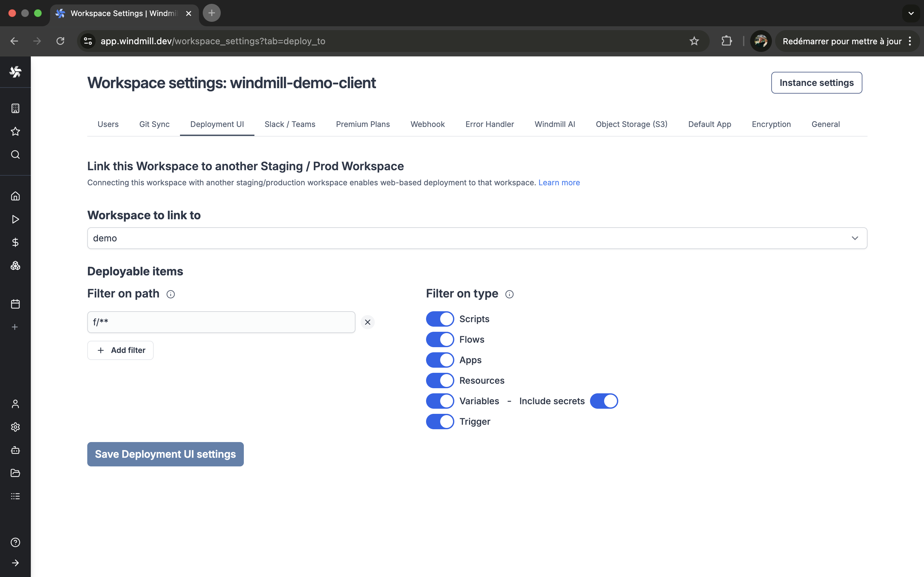Open the favorites star sidebar icon

(x=15, y=132)
